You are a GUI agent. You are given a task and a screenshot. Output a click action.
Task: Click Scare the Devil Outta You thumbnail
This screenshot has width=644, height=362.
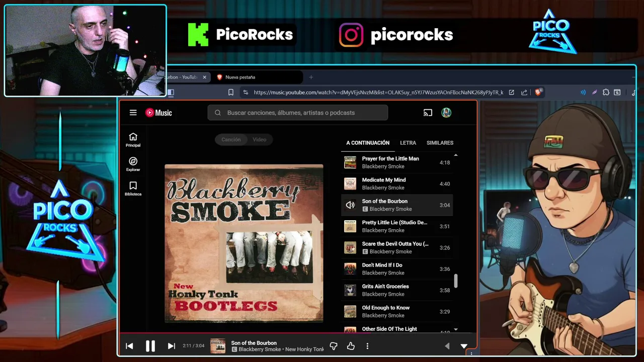tap(350, 247)
